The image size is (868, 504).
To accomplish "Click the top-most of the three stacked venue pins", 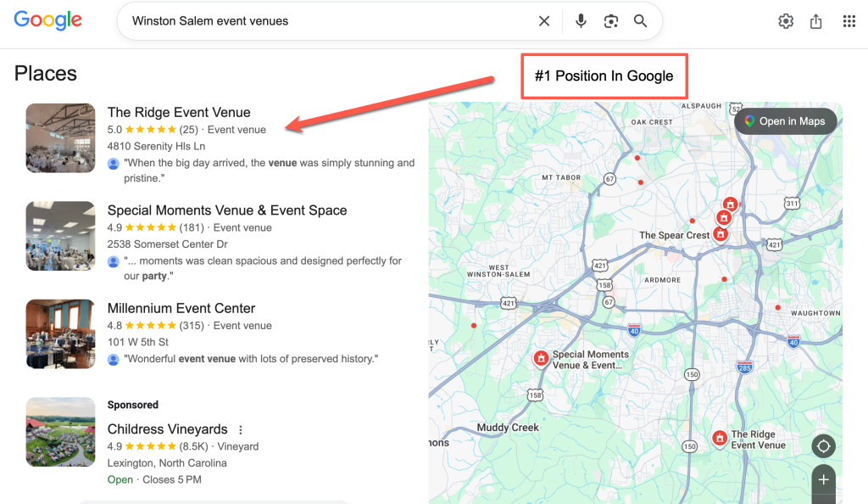I will click(x=730, y=204).
